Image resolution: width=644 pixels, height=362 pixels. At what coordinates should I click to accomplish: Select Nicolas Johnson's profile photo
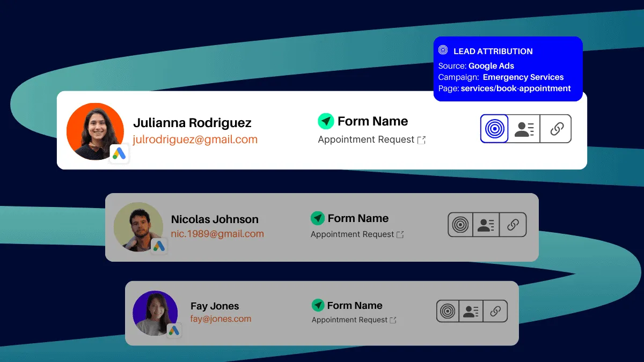[x=138, y=227]
